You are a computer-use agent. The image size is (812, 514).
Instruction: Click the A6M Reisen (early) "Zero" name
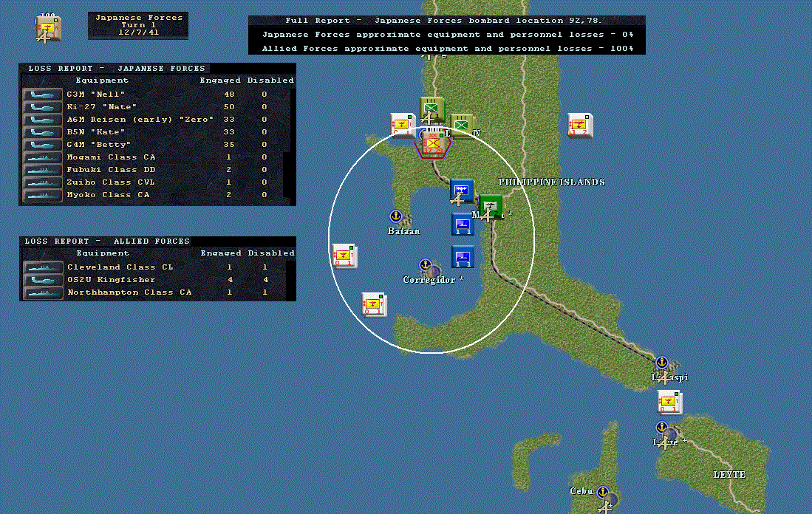[x=140, y=119]
